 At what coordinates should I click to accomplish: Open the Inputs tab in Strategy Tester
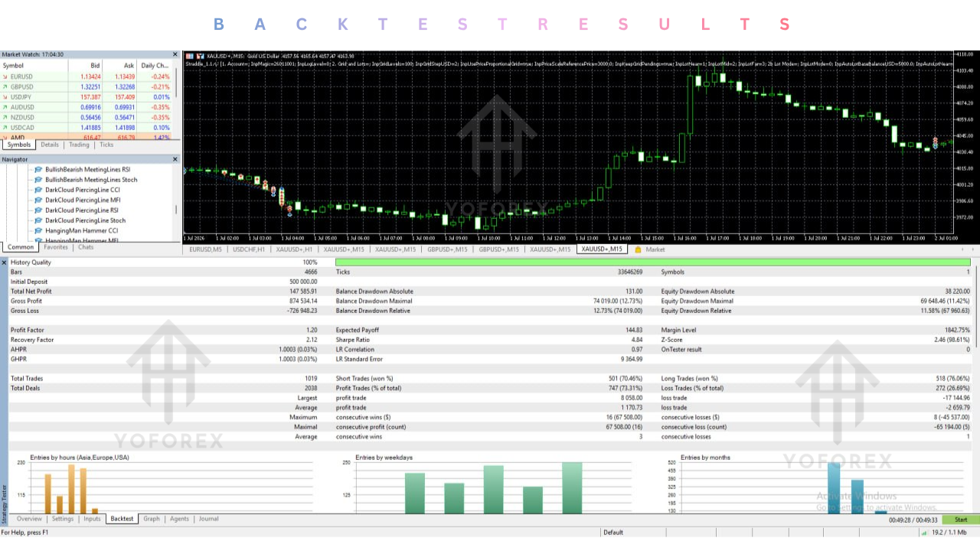point(92,519)
